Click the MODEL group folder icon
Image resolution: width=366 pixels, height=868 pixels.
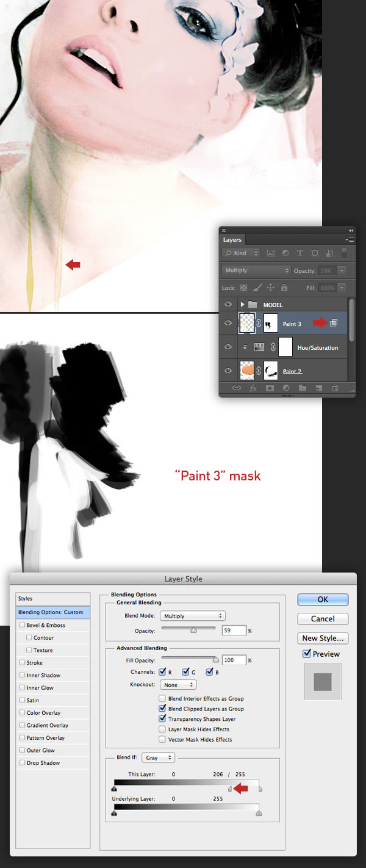click(x=252, y=305)
